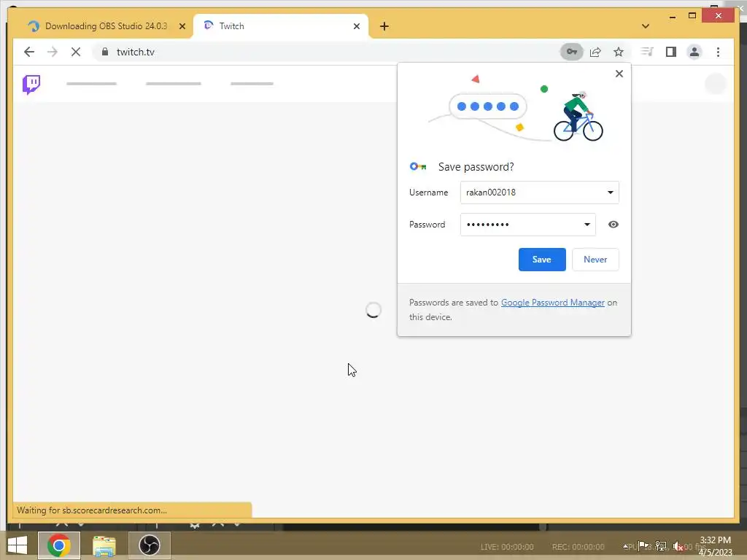This screenshot has width=747, height=560.
Task: Click the muted volume tray icon
Action: pos(678,546)
